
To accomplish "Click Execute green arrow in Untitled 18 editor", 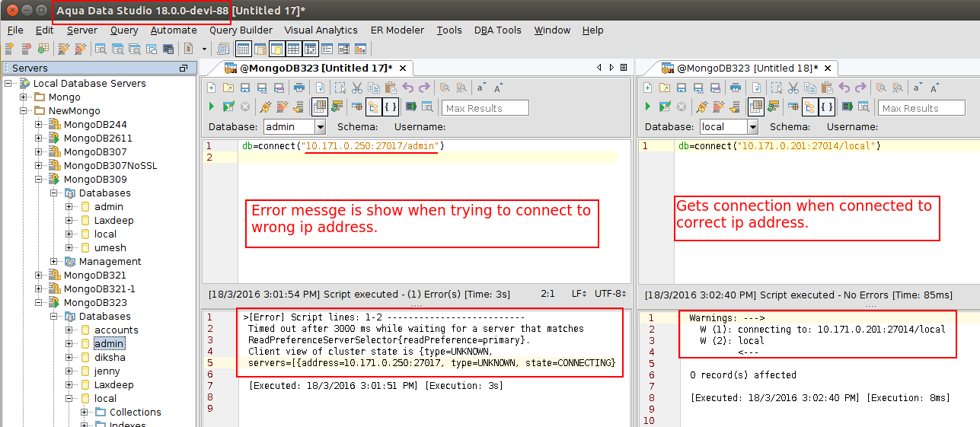I will pos(648,107).
